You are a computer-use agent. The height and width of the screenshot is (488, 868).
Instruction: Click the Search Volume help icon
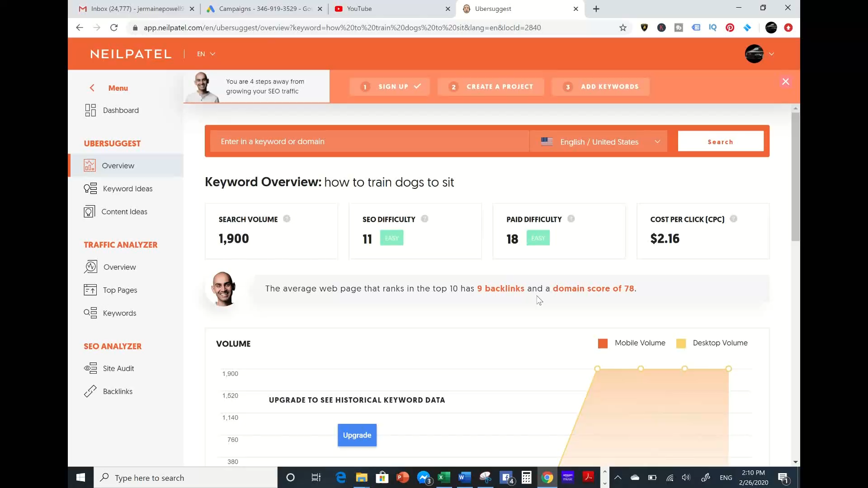(287, 219)
